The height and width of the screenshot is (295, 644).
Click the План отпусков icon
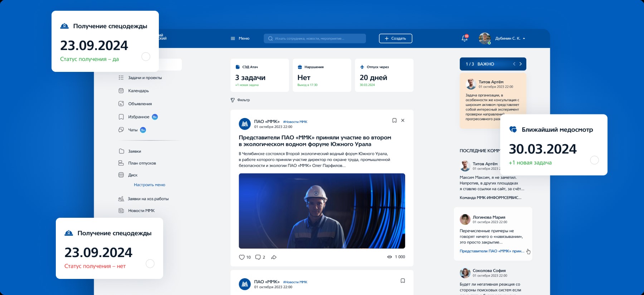[121, 163]
